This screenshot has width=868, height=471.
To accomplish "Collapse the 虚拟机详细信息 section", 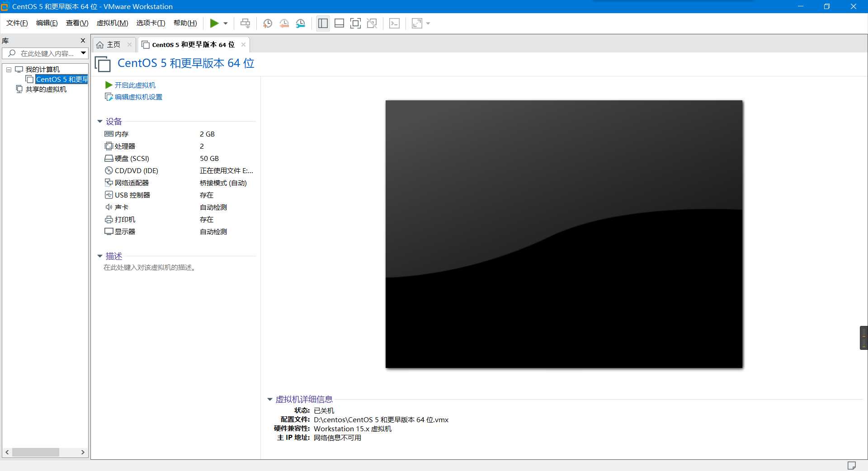I will 270,400.
